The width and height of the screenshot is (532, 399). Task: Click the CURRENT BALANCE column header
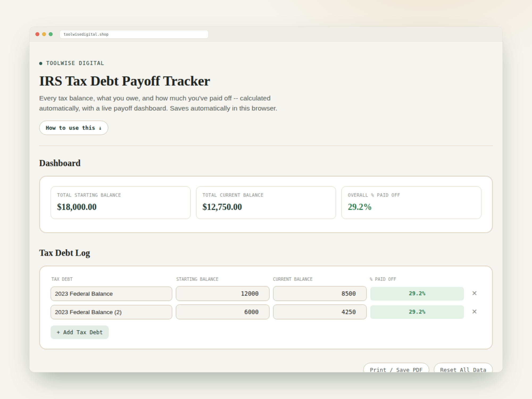pos(293,279)
